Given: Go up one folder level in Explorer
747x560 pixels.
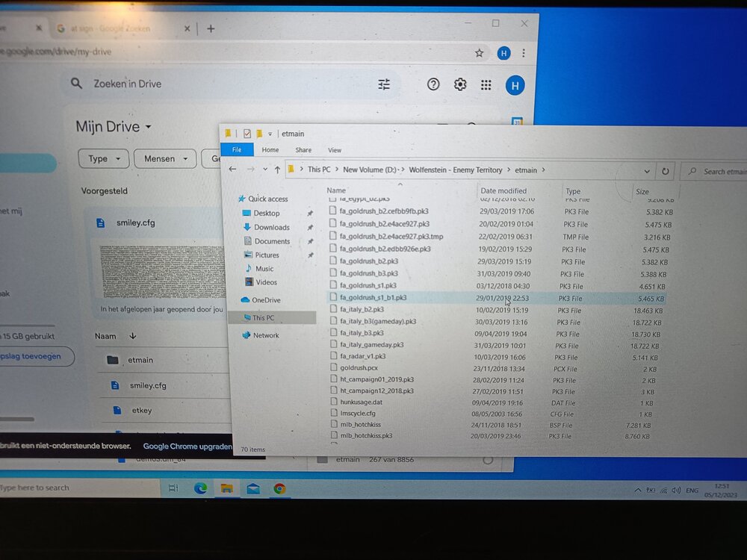Looking at the screenshot, I should [277, 169].
